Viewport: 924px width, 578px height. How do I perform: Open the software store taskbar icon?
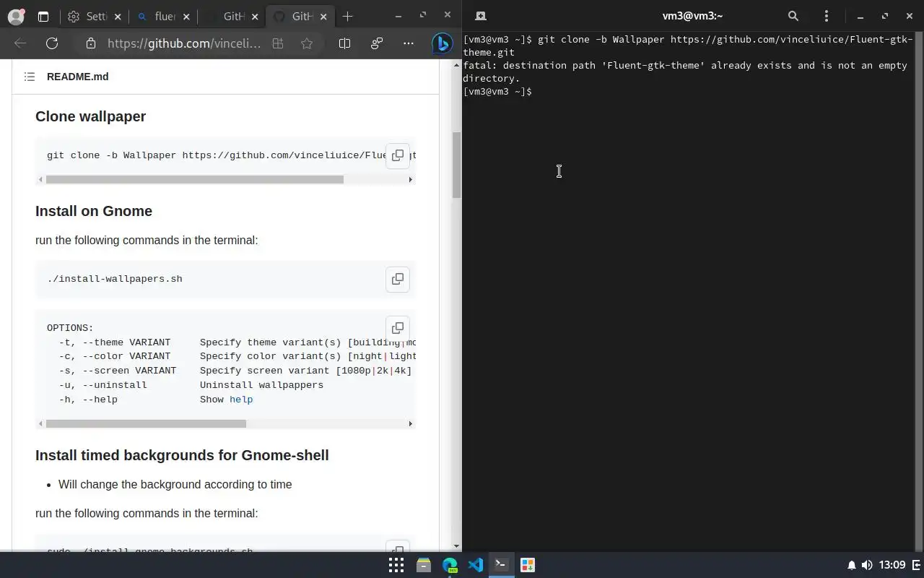527,565
